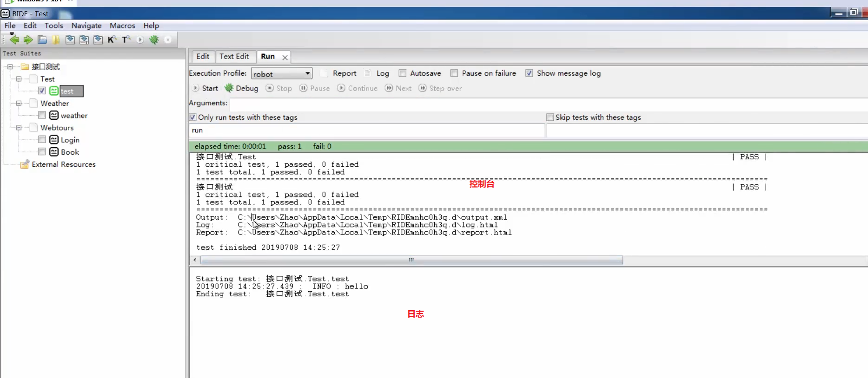This screenshot has width=868, height=378.
Task: Click the disk icon left of the K search
Action: click(x=98, y=39)
